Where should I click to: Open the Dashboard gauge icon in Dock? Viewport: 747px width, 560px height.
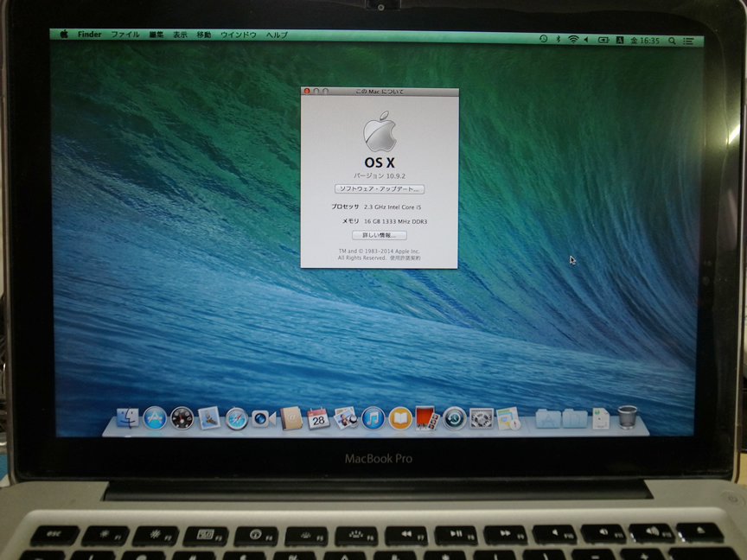coord(182,418)
